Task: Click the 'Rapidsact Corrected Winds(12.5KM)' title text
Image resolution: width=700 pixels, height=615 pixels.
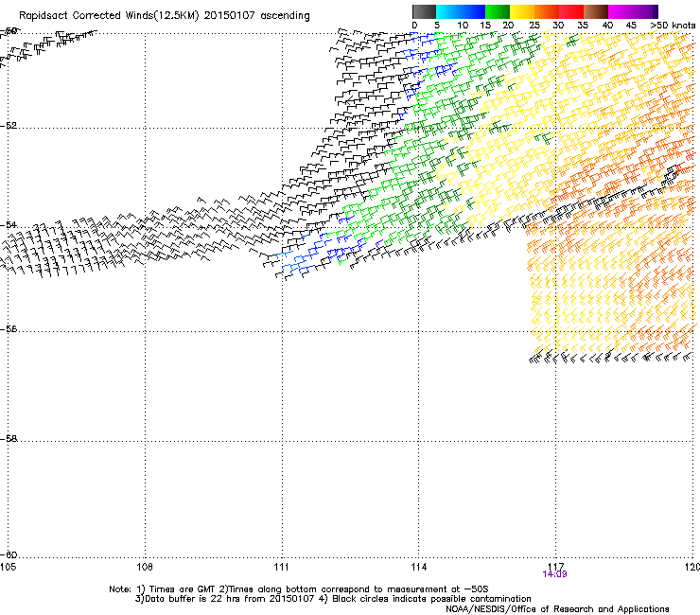Action: coord(109,16)
